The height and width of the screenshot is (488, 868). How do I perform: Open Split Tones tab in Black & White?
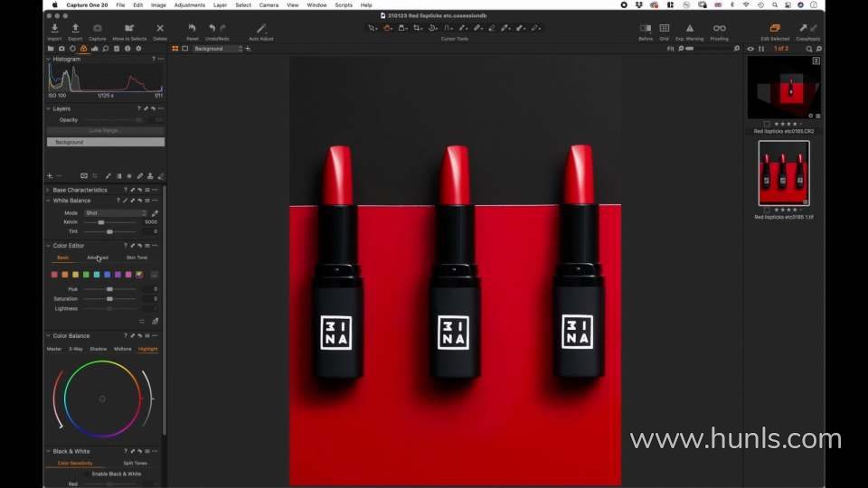tap(135, 463)
